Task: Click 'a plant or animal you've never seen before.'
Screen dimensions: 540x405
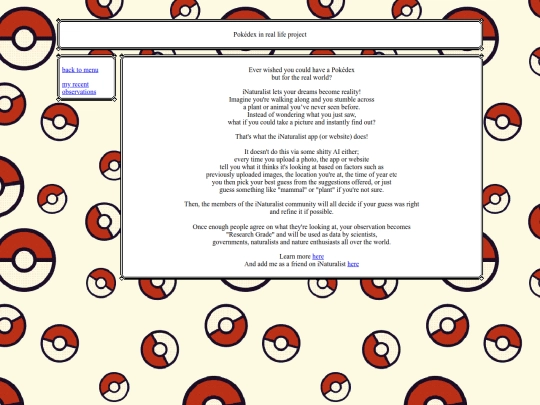Action: (x=301, y=107)
